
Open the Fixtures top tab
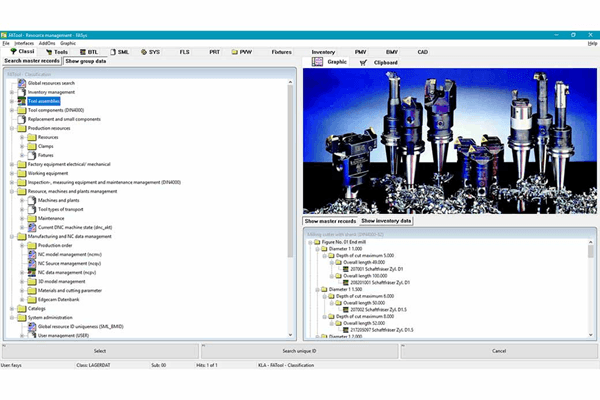click(282, 52)
